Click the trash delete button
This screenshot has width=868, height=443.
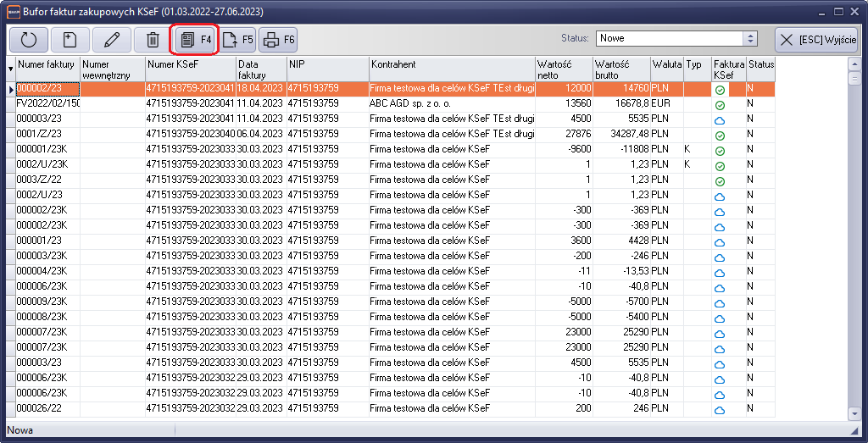coord(153,39)
